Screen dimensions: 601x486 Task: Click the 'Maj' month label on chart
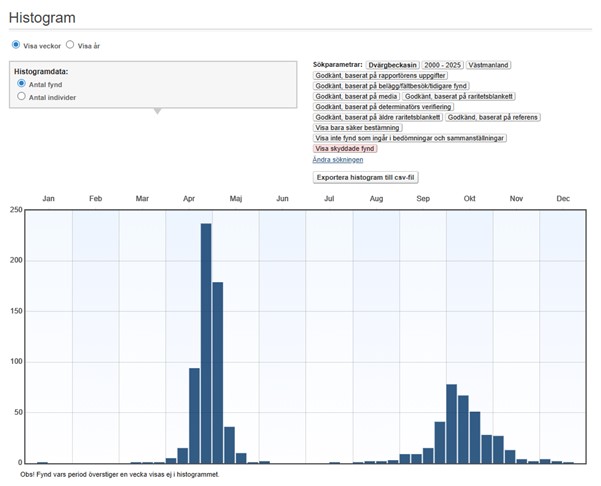coord(235,199)
